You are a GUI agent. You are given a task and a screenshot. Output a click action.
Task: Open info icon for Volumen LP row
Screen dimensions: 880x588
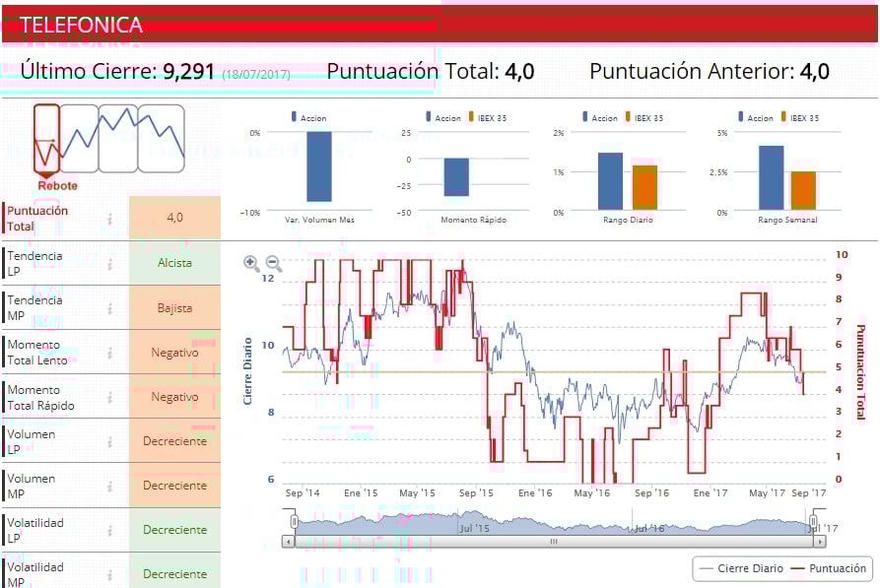tap(110, 441)
